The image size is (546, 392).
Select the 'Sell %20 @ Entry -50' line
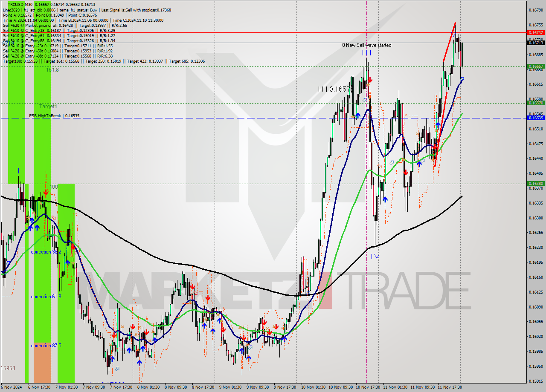coord(58,51)
